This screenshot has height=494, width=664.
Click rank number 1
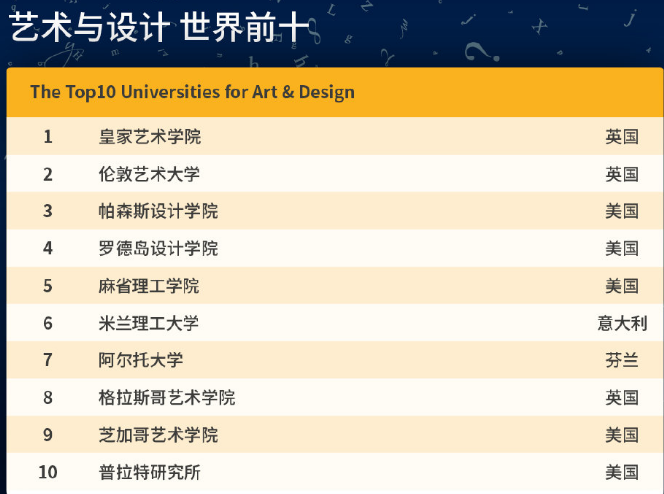(x=48, y=137)
